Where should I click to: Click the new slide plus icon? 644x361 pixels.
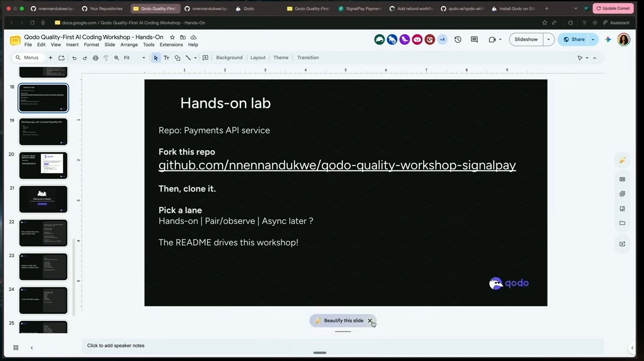click(x=51, y=58)
